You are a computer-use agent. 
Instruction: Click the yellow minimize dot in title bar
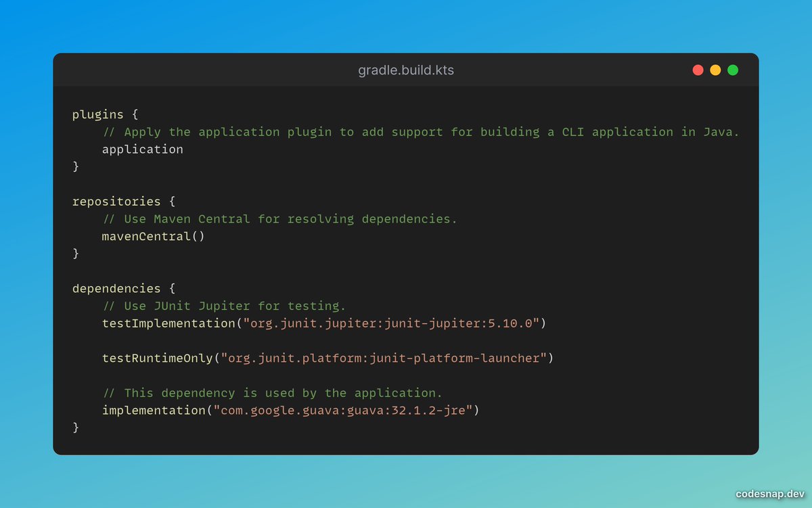pos(715,70)
